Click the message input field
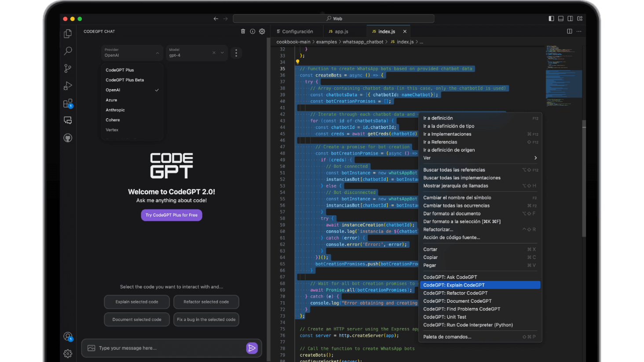This screenshot has height=362, width=644. click(x=167, y=348)
